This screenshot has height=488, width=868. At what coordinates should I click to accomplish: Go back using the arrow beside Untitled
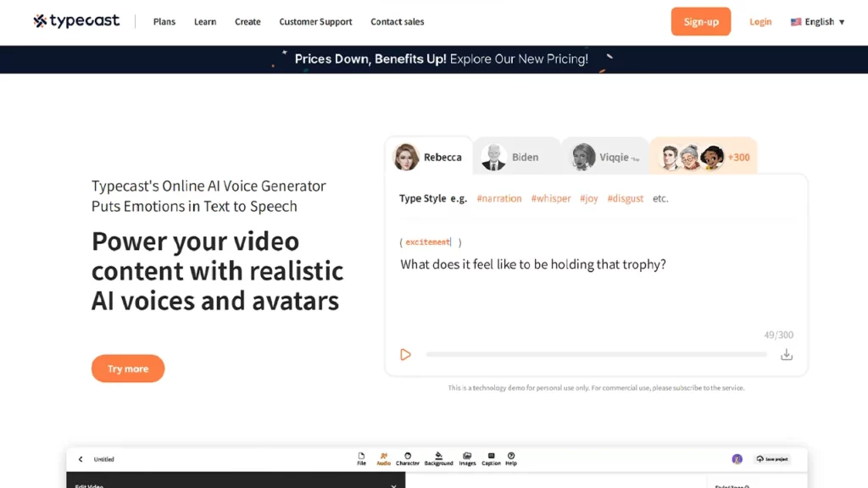[x=81, y=459]
